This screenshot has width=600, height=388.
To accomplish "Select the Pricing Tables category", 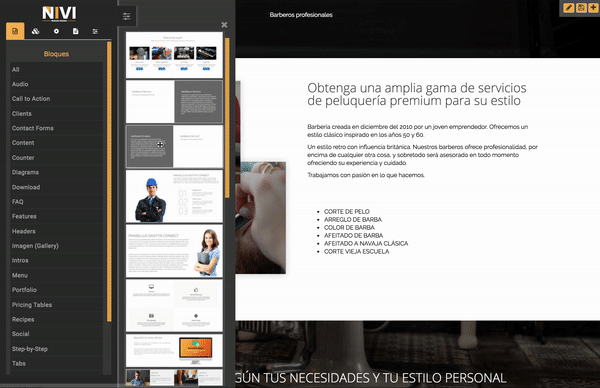I will point(56,305).
